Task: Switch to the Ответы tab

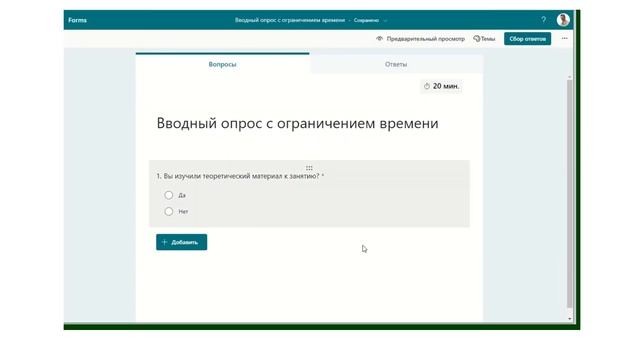Action: tap(396, 64)
